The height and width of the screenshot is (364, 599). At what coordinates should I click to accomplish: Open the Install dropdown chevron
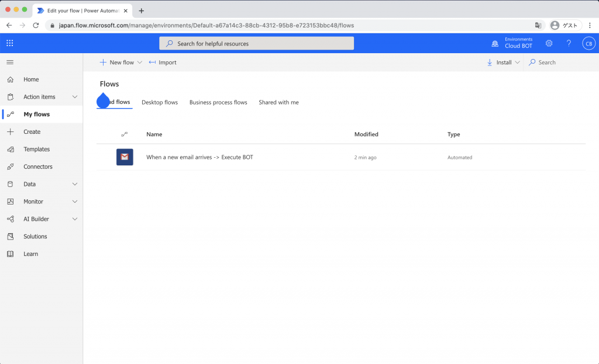pos(517,62)
